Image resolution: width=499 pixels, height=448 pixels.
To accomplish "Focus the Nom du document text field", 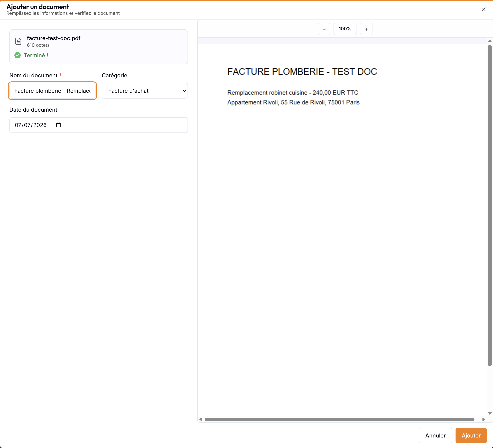I will pyautogui.click(x=52, y=91).
